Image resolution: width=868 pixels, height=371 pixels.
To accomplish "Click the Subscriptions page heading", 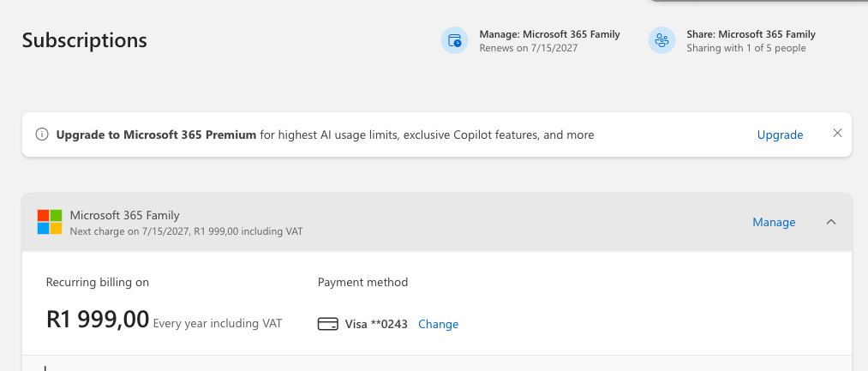I will pyautogui.click(x=85, y=40).
